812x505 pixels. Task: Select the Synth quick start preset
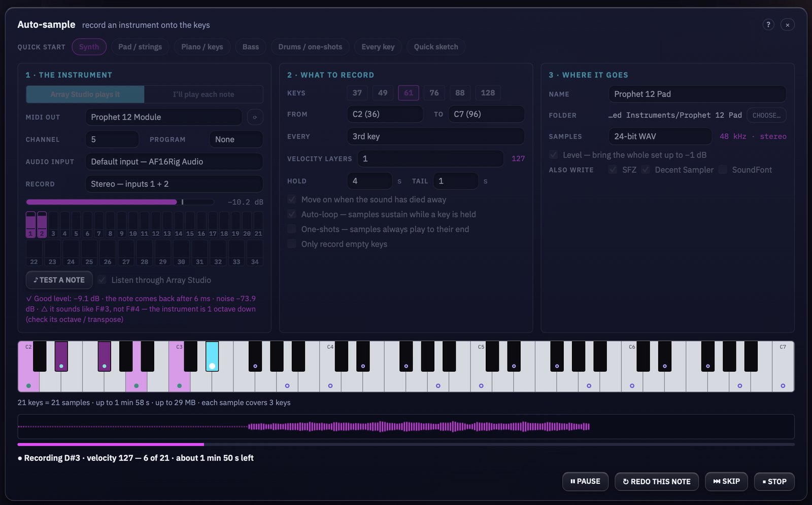[89, 47]
